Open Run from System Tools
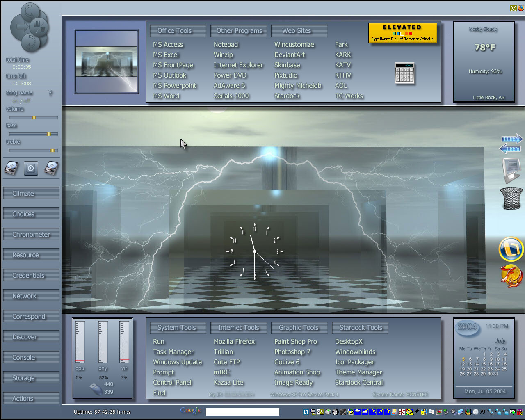Image resolution: width=525 pixels, height=420 pixels. click(x=159, y=342)
